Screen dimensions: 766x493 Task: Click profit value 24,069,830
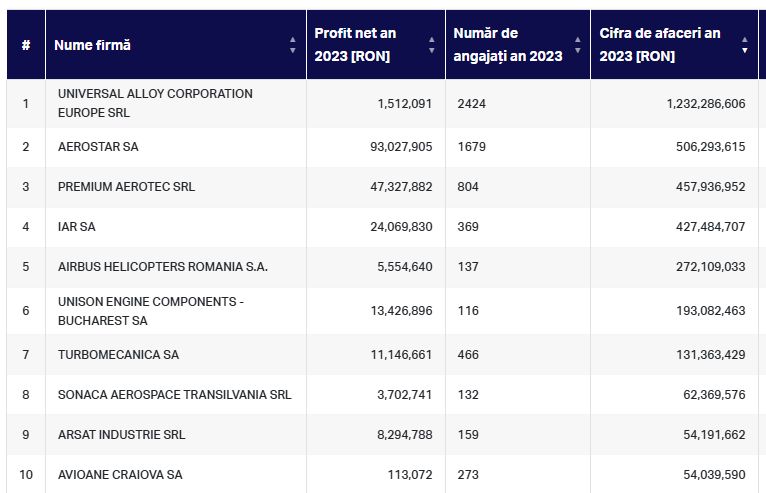click(x=401, y=227)
